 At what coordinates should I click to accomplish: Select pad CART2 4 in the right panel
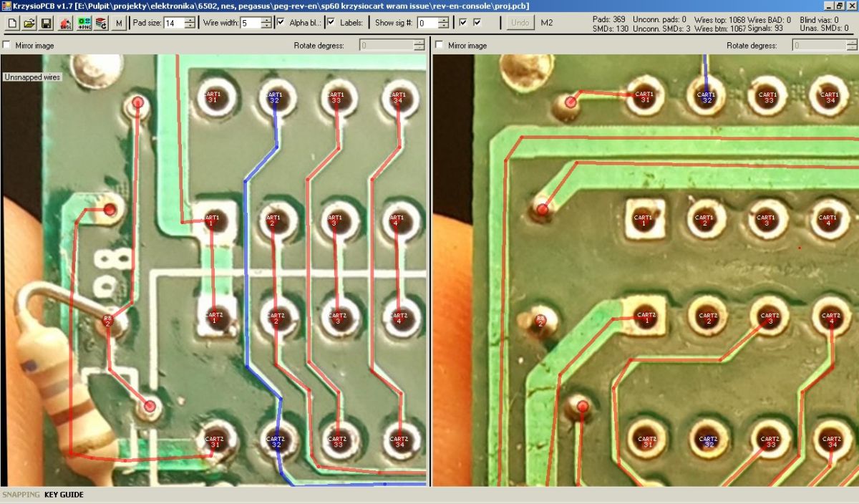pyautogui.click(x=831, y=316)
